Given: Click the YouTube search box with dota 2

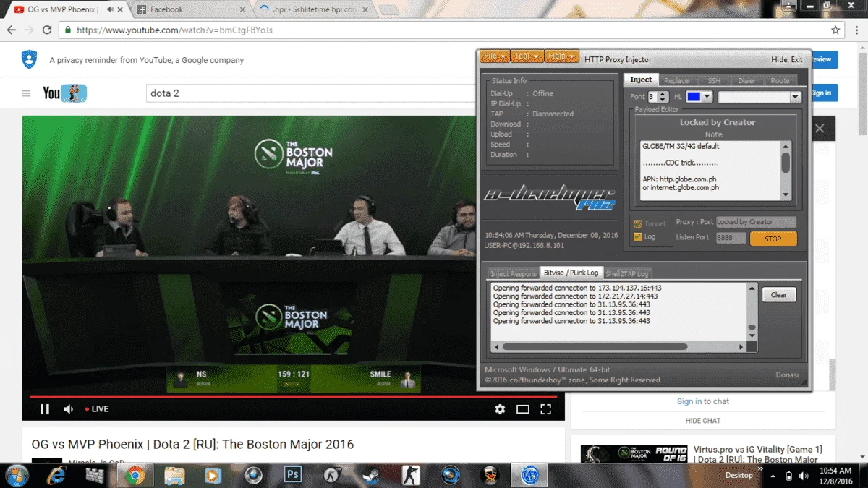Looking at the screenshot, I should tap(311, 93).
